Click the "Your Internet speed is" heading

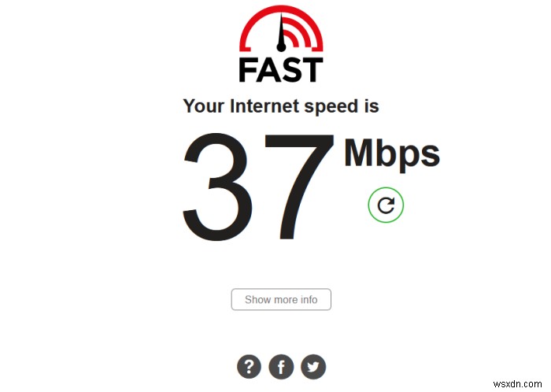pos(281,106)
